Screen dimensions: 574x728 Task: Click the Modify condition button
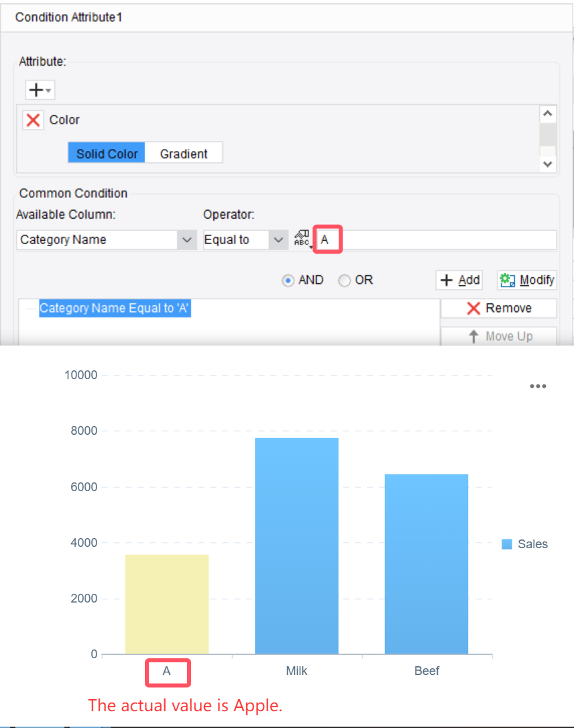526,280
